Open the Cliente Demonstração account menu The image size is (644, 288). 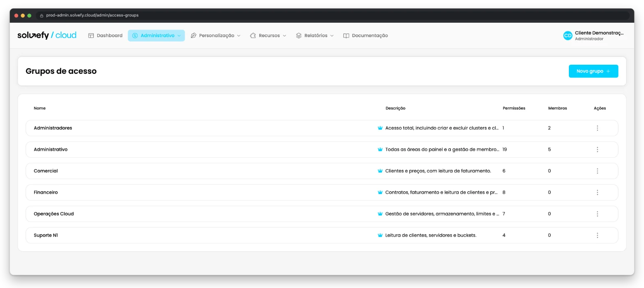pos(594,35)
